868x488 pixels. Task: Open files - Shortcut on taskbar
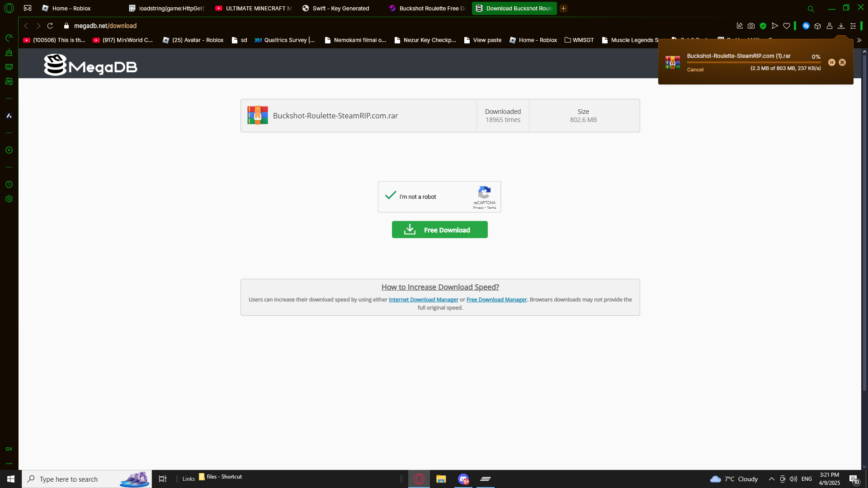(x=220, y=477)
